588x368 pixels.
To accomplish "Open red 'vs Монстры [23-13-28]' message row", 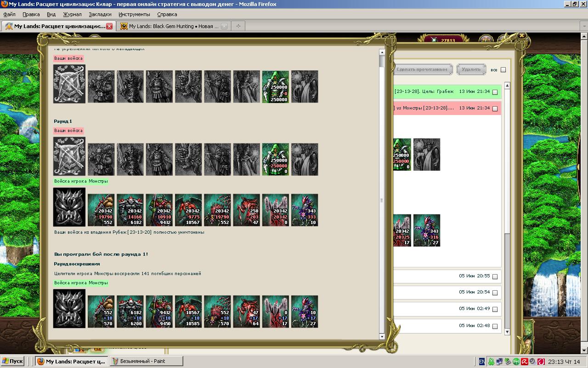I will pyautogui.click(x=447, y=108).
